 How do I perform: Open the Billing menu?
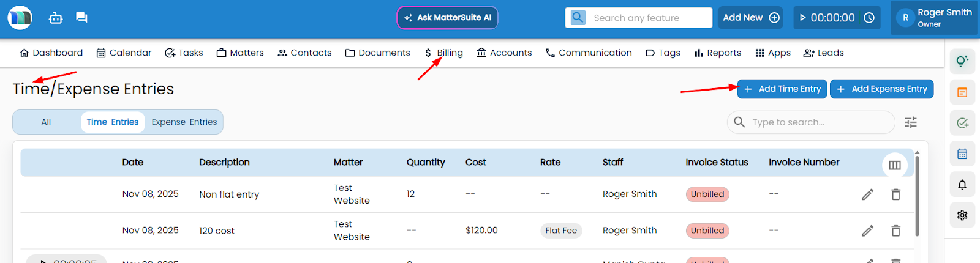[444, 53]
